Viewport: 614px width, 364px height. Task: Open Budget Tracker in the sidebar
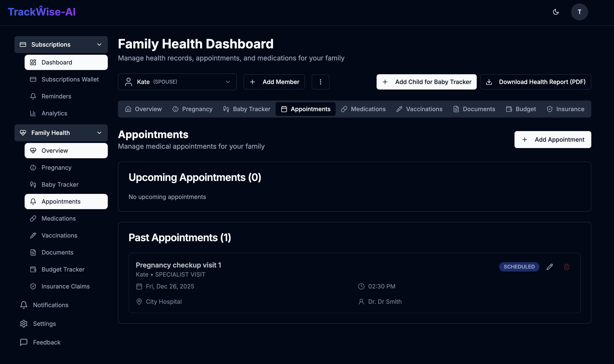pyautogui.click(x=63, y=269)
